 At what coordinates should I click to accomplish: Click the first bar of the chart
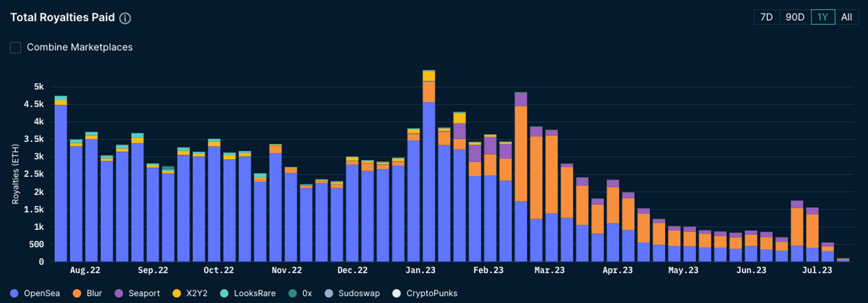(x=61, y=182)
